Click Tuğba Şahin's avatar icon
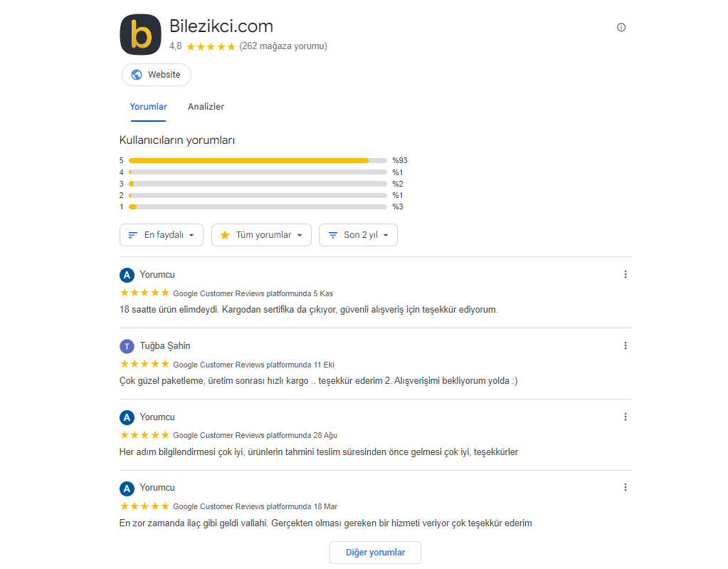Screen dimensions: 728x569 pyautogui.click(x=127, y=346)
